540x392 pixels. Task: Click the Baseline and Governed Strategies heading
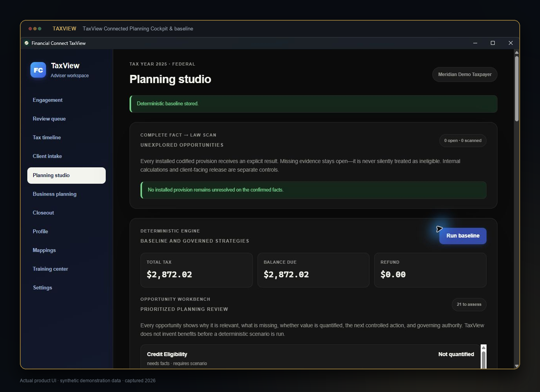(195, 241)
